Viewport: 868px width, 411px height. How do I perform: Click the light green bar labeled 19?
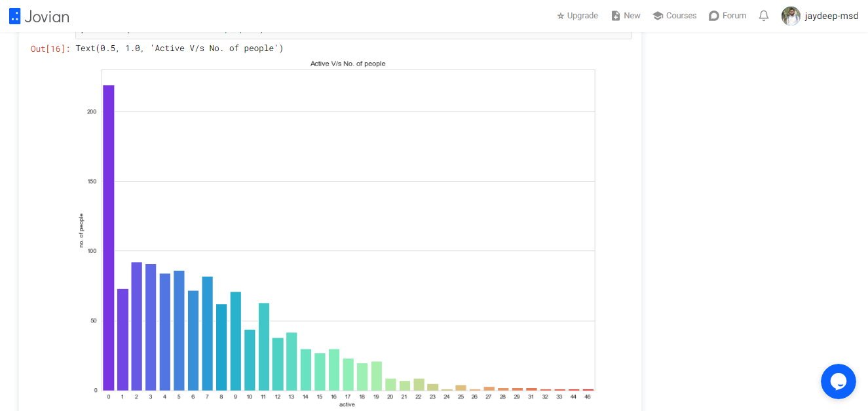(x=377, y=376)
